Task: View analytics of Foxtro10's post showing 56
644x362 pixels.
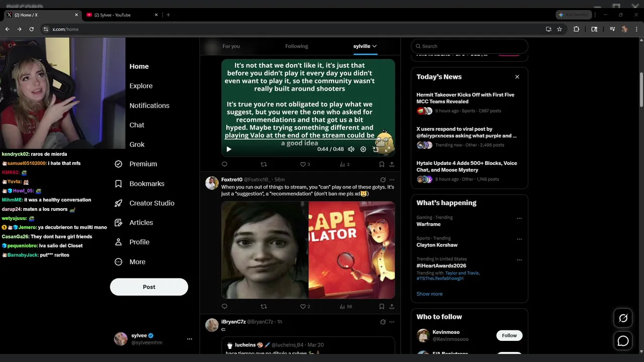Action: (x=346, y=306)
